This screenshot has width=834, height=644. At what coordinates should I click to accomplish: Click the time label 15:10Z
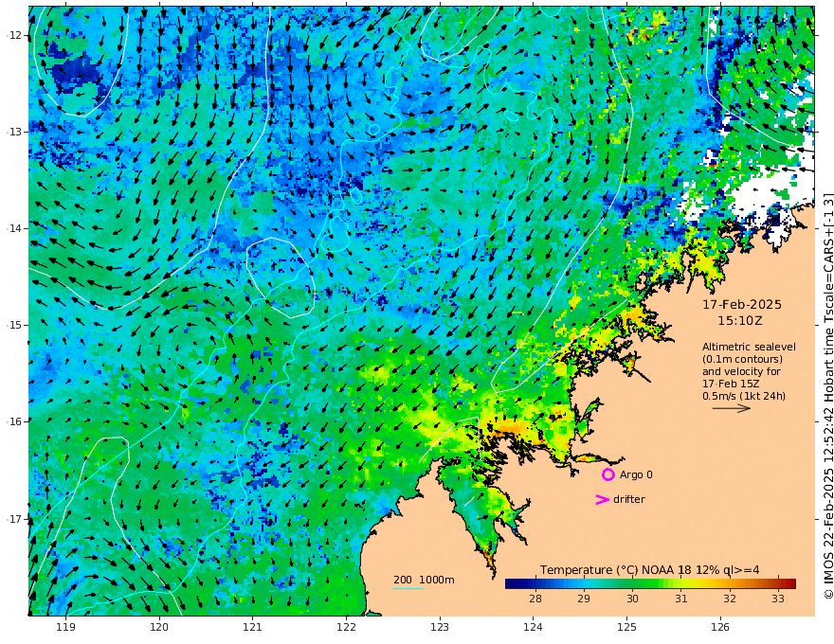click(x=740, y=321)
